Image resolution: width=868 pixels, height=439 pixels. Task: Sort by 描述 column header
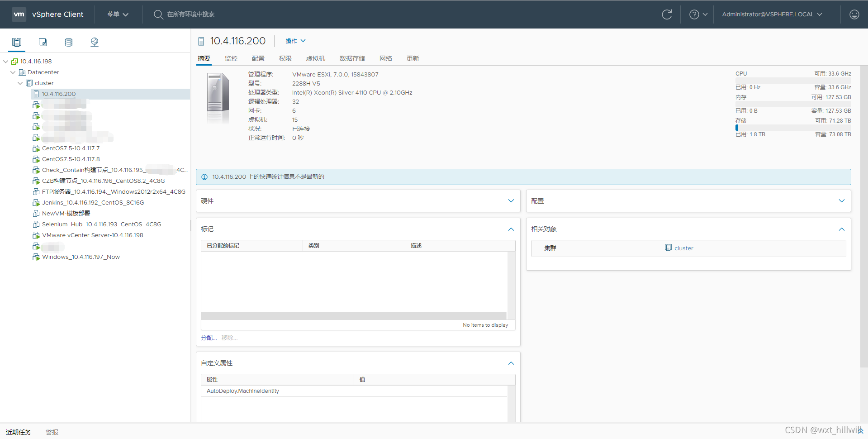coord(460,246)
